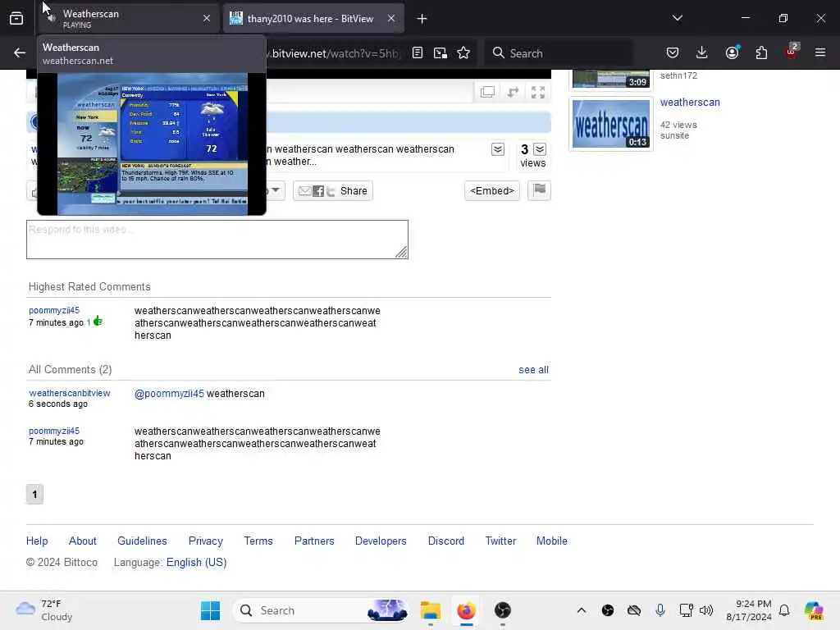Open the Mobile footer link
Viewport: 840px width, 630px height.
(552, 541)
